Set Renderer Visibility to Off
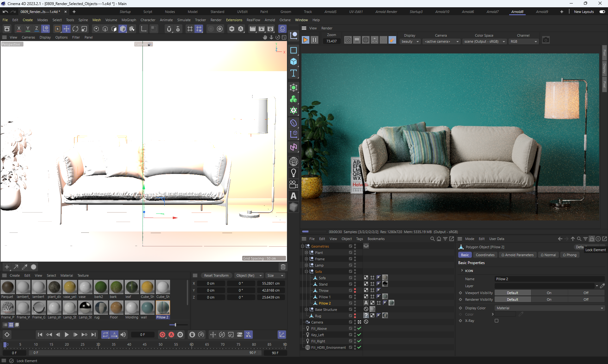608x364 pixels. click(x=586, y=299)
